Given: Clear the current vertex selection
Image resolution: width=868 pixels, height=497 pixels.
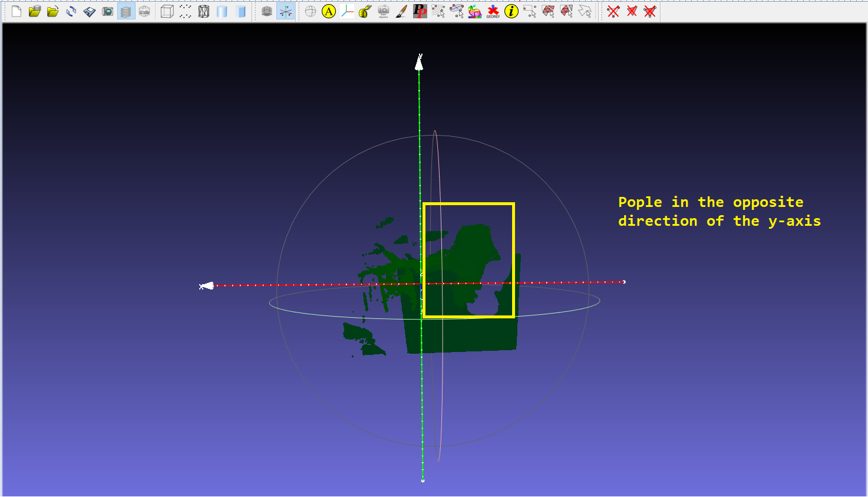Looking at the screenshot, I should point(613,11).
